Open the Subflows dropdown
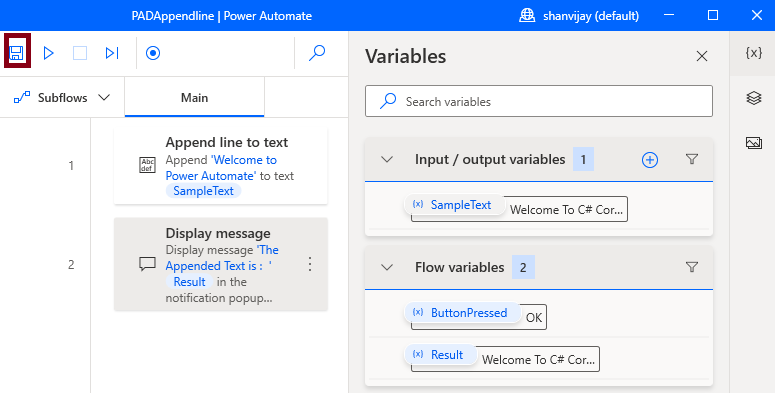The height and width of the screenshot is (393, 775). coord(62,97)
